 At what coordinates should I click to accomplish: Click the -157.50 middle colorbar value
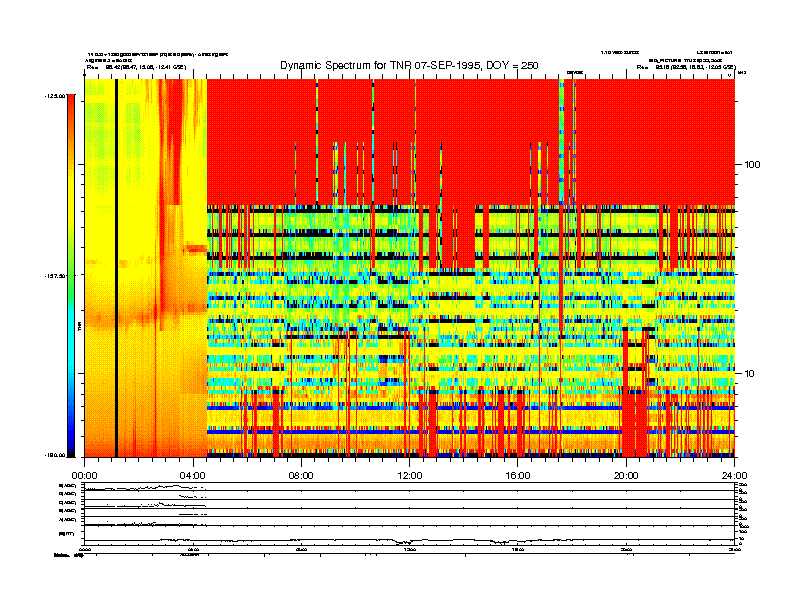(x=55, y=276)
